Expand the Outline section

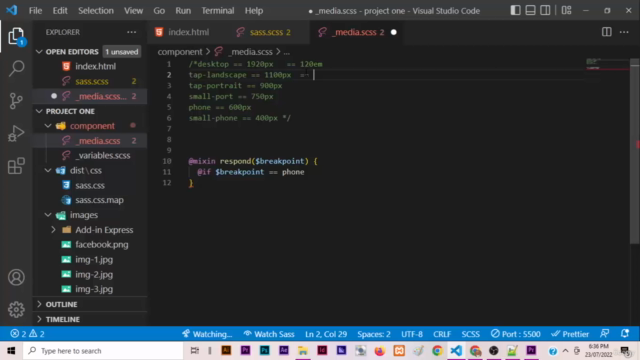(39, 304)
